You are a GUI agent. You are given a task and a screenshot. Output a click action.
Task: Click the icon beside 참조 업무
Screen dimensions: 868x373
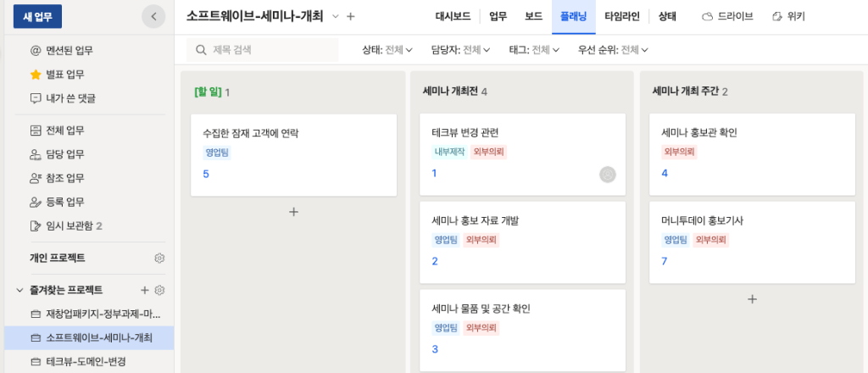click(36, 178)
